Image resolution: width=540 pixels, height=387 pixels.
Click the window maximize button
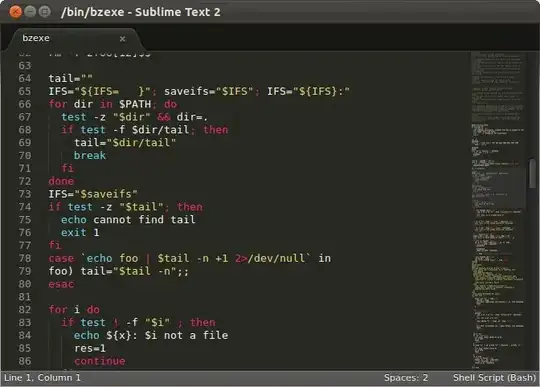[x=44, y=12]
